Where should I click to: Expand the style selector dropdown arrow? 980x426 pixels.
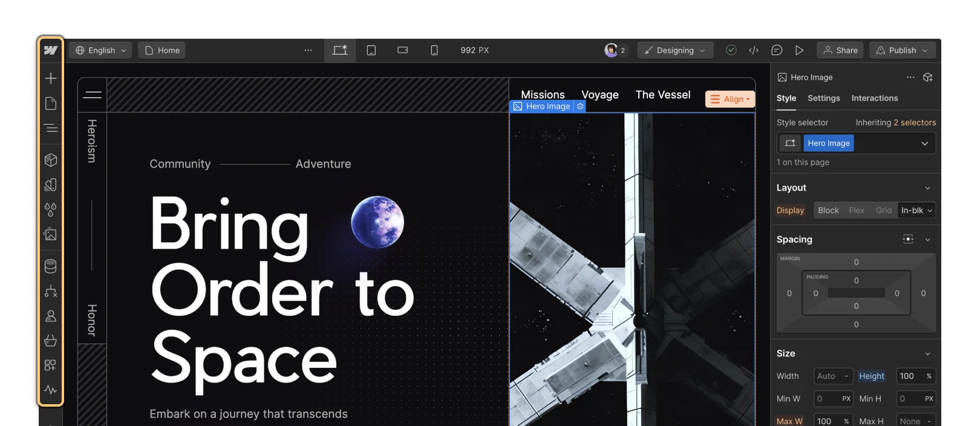925,143
